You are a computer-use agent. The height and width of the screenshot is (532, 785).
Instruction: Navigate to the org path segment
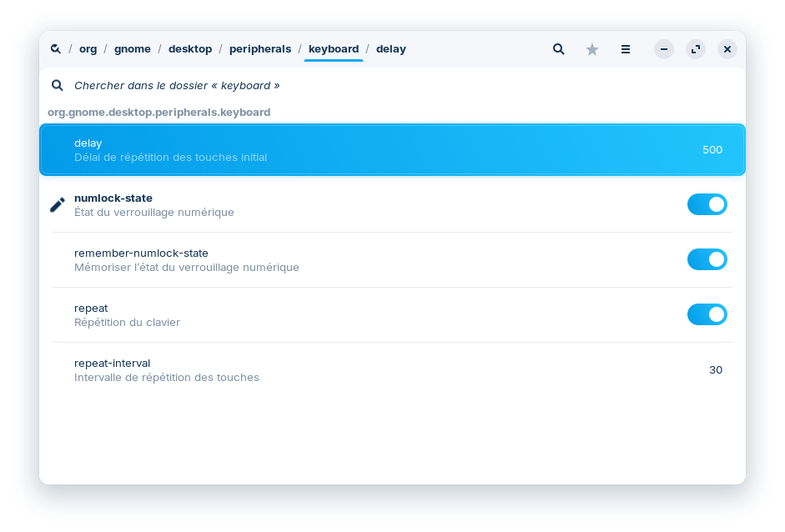click(x=88, y=49)
